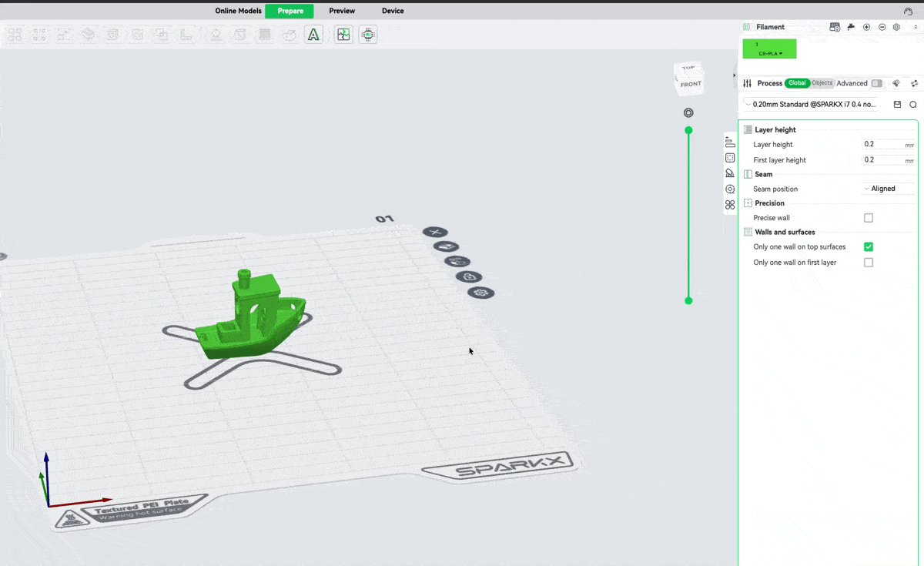Click the plate lock icon
This screenshot has height=566, width=924.
point(468,277)
